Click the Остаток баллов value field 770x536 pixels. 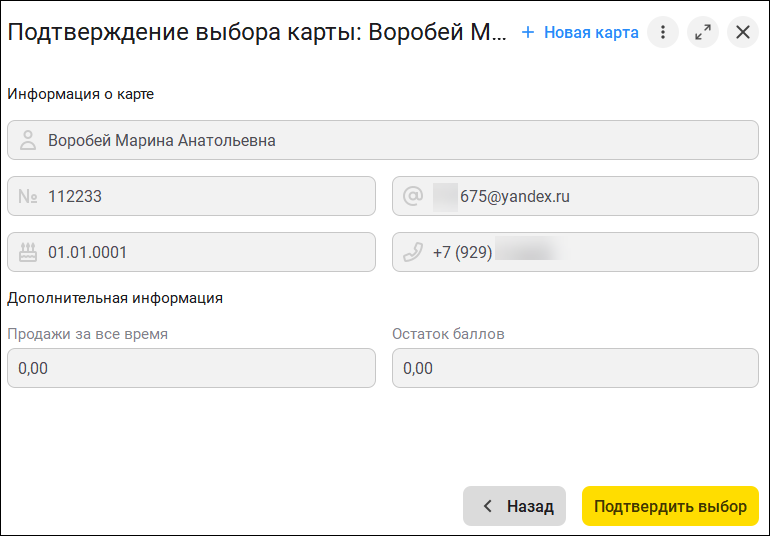click(575, 368)
